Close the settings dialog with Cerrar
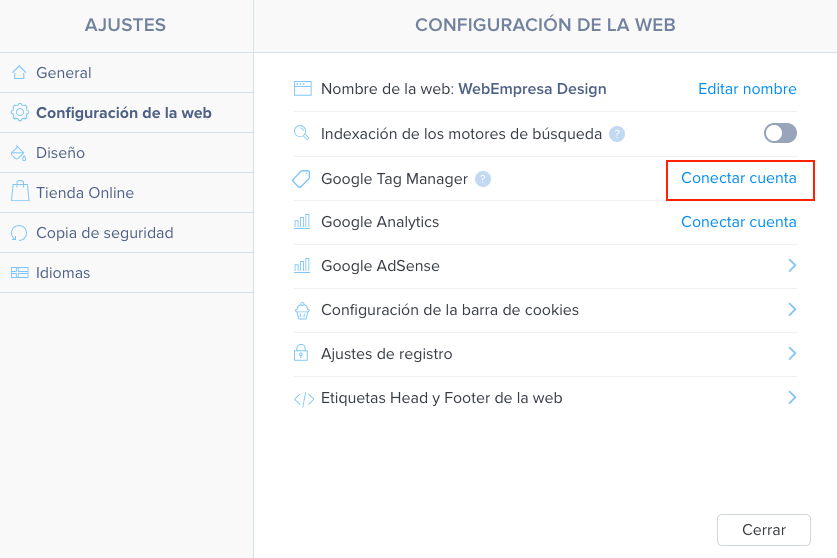Screen dimensions: 837x558 764,530
